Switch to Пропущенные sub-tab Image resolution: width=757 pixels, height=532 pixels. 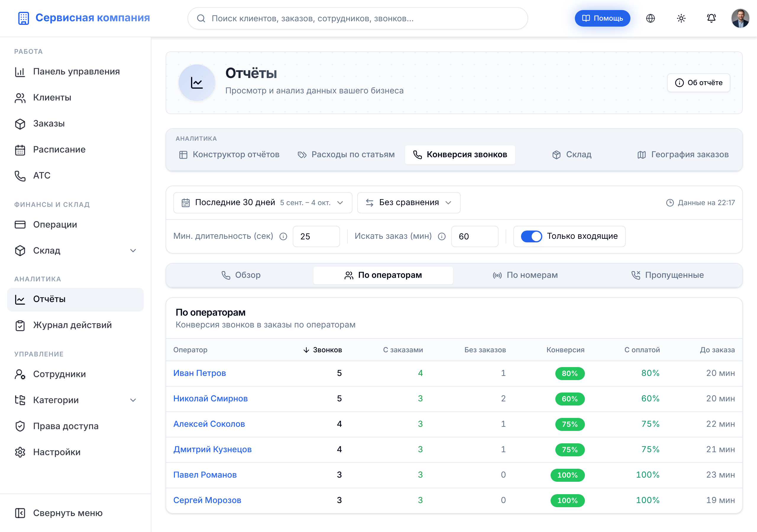[x=667, y=275]
